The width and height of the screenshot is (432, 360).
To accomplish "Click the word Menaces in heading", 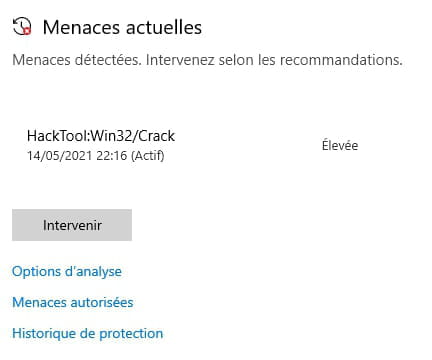I will pyautogui.click(x=81, y=27).
